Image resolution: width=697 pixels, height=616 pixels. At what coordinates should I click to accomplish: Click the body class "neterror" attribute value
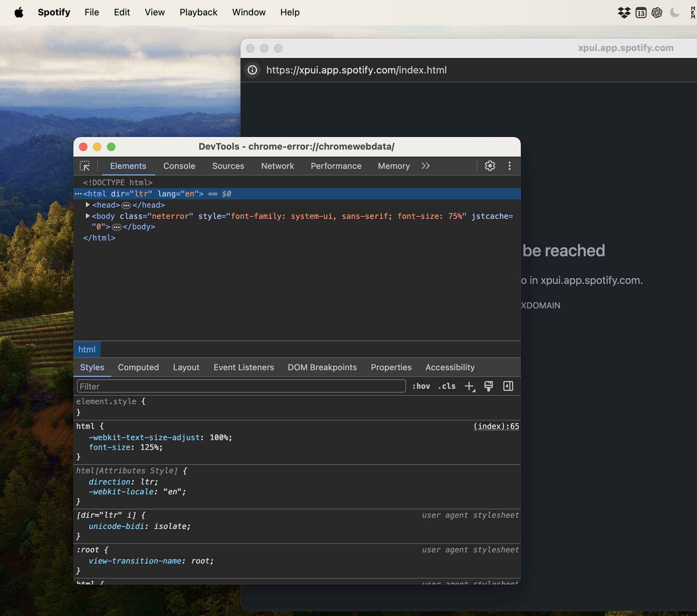click(170, 216)
